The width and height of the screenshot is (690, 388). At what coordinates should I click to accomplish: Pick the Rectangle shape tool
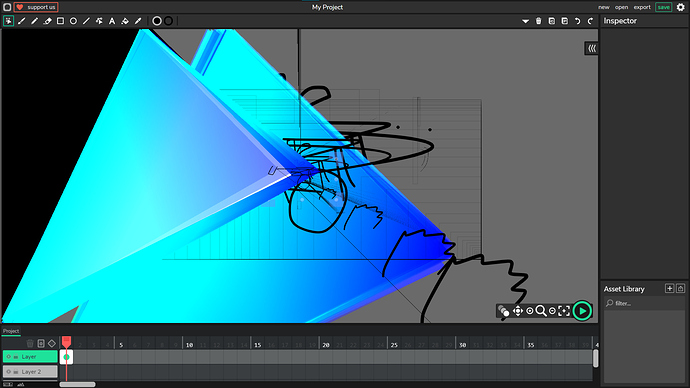60,21
